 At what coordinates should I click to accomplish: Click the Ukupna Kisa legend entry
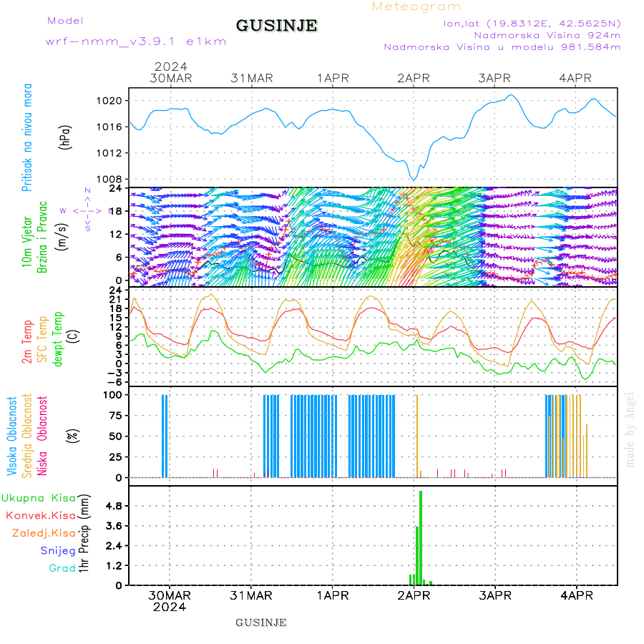[39, 498]
